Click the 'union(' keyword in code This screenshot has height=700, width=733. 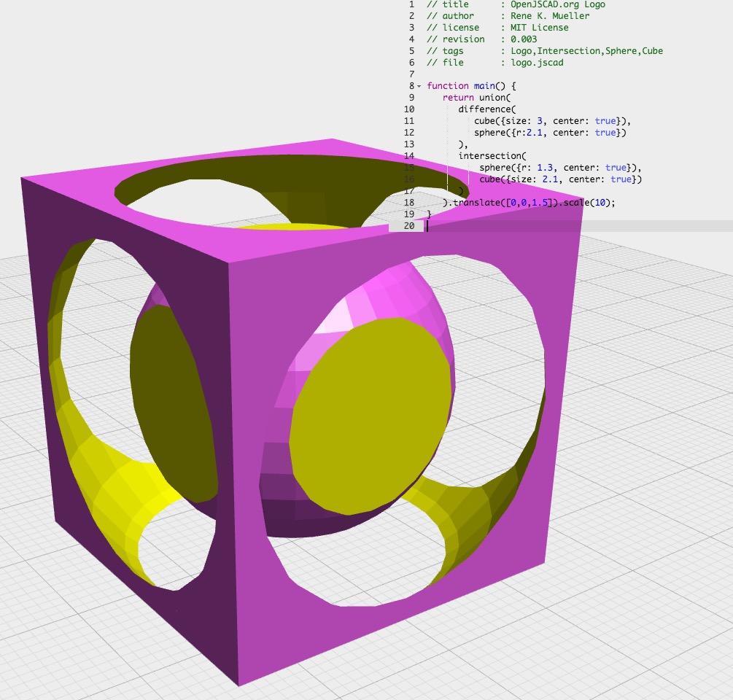tap(497, 98)
